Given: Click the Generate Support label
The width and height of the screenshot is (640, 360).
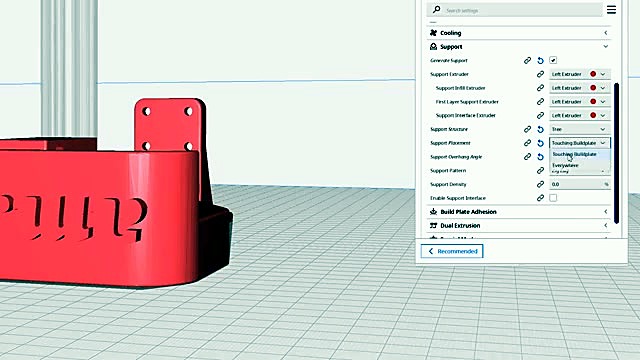Looking at the screenshot, I should (x=449, y=60).
